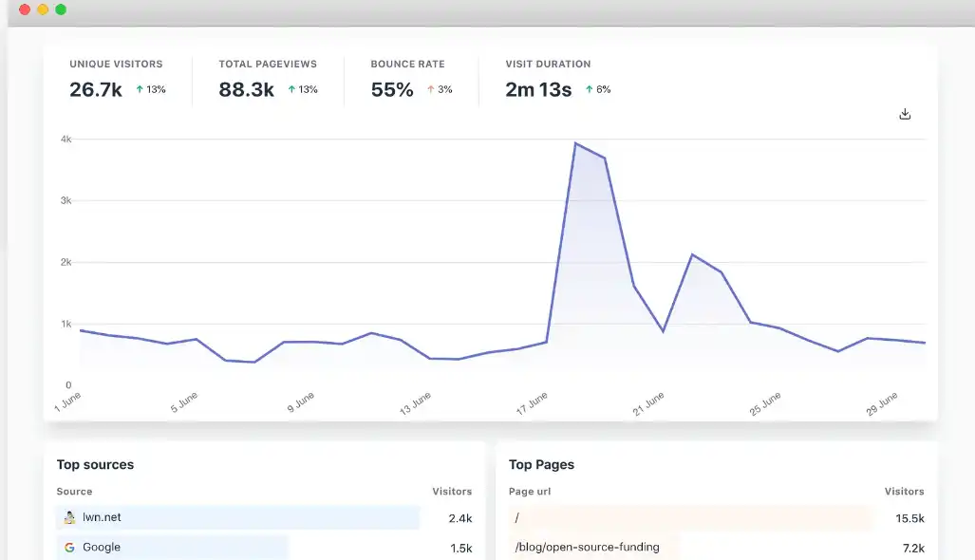Open the Google source row
This screenshot has width=975, height=560.
(264, 548)
